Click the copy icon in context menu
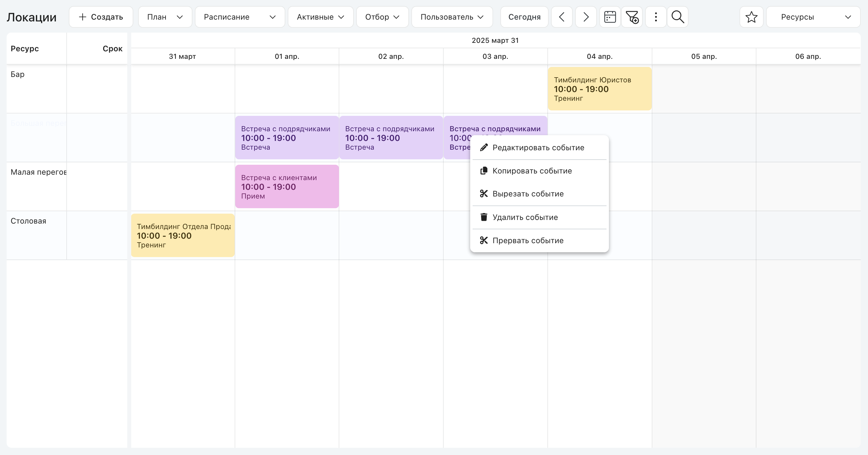 [x=484, y=170]
